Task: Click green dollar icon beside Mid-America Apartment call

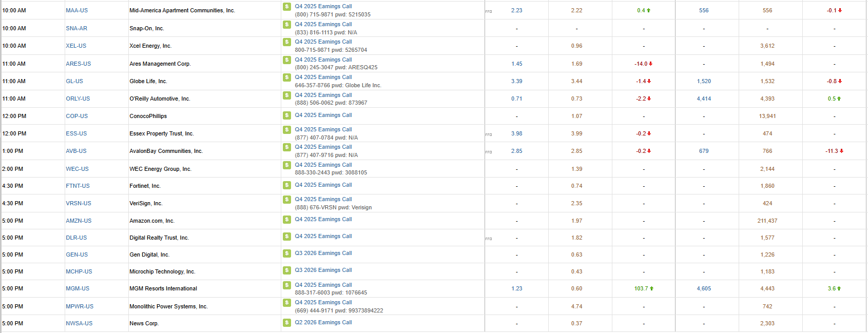Action: 287,7
